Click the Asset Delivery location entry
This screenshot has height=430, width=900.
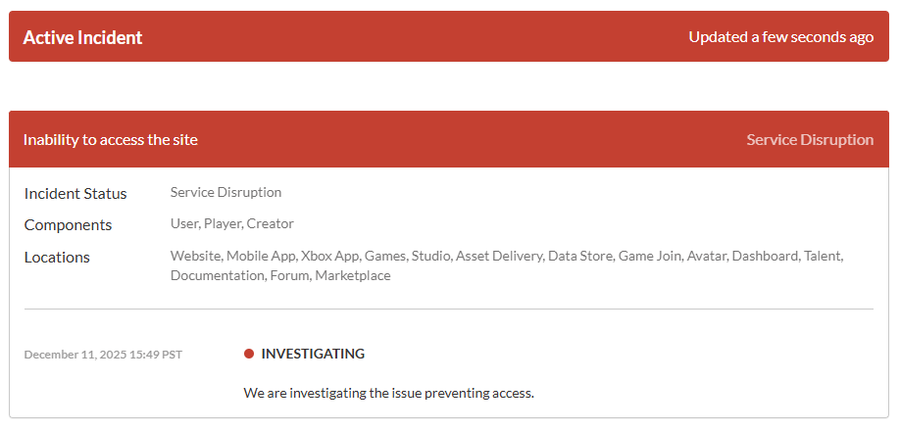pos(499,256)
